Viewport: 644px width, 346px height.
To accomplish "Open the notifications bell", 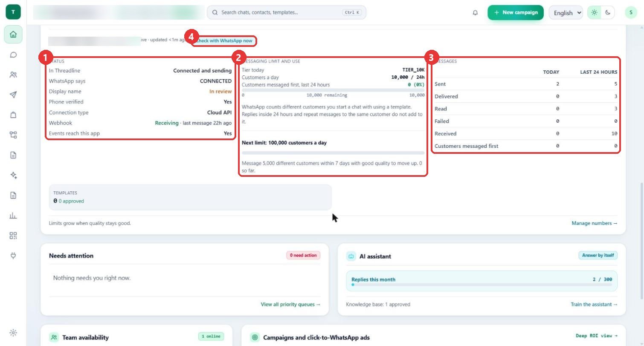I will pos(475,13).
